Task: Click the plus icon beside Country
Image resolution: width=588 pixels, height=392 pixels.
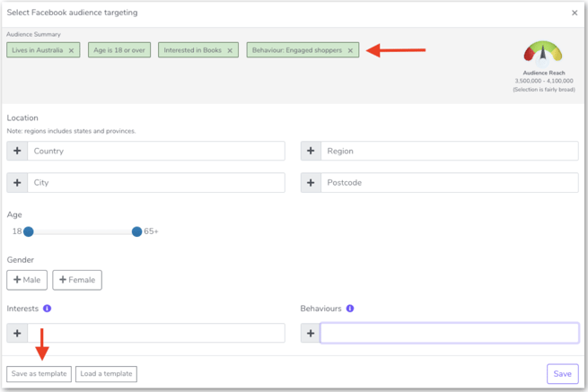Action: pyautogui.click(x=17, y=151)
